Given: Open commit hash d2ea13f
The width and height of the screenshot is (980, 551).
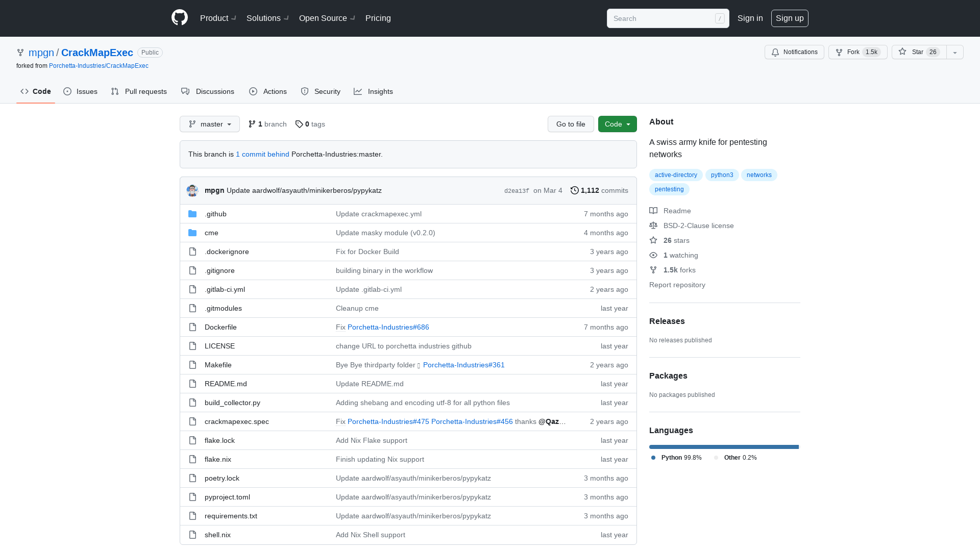Looking at the screenshot, I should pyautogui.click(x=517, y=191).
